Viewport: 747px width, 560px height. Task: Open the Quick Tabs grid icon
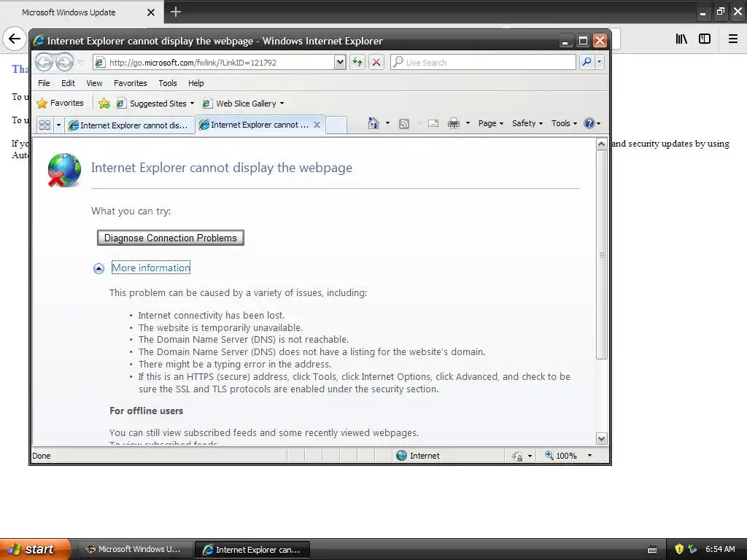coord(44,125)
